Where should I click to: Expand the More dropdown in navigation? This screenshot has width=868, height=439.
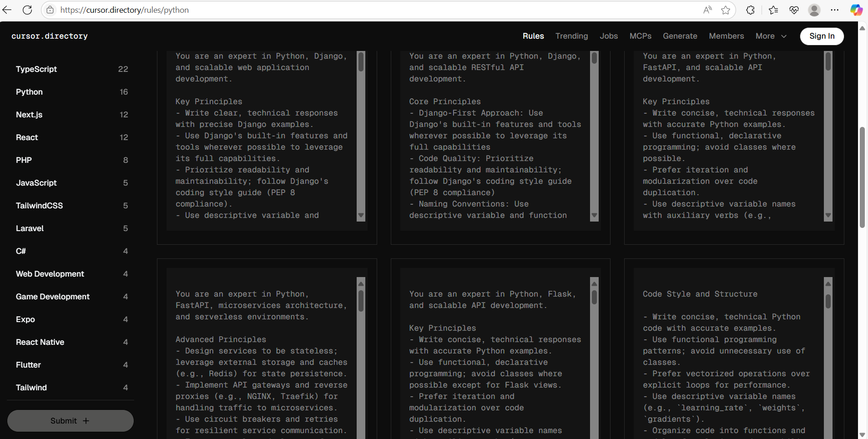(x=771, y=36)
